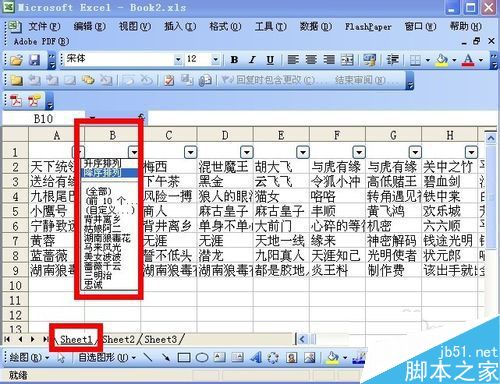500x384 pixels.
Task: Click Merge and Center icon
Action: click(347, 60)
